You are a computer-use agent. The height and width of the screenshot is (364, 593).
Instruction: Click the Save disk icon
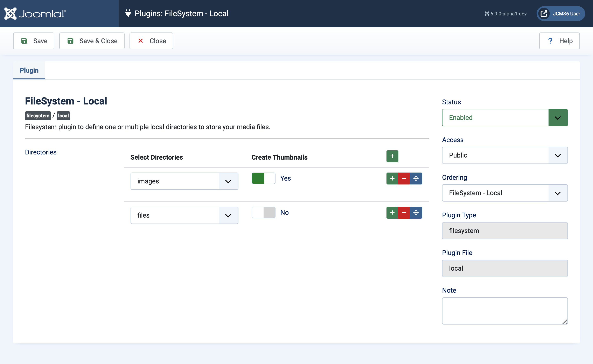[x=24, y=41]
